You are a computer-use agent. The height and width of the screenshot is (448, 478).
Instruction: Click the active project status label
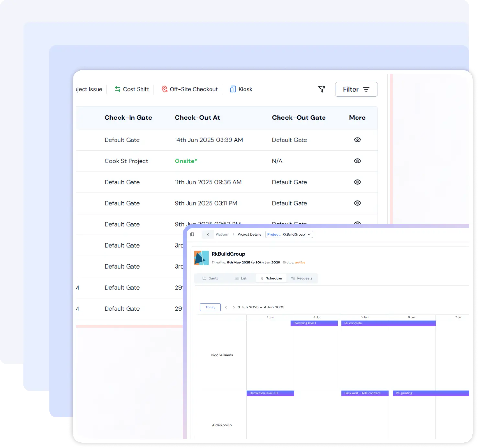click(x=300, y=263)
